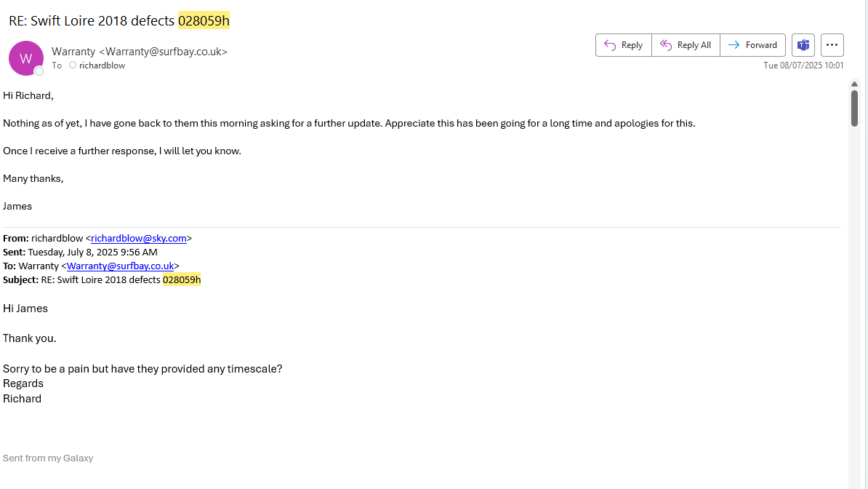The height and width of the screenshot is (489, 868).
Task: Click highlighted 028059h in quoted Subject line
Action: pos(182,279)
